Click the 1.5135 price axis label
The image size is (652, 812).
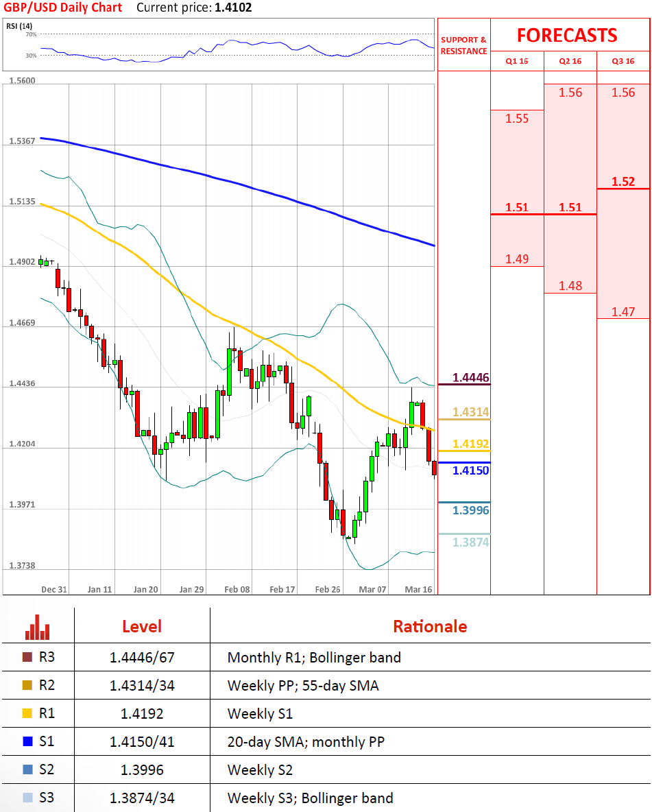coord(22,202)
